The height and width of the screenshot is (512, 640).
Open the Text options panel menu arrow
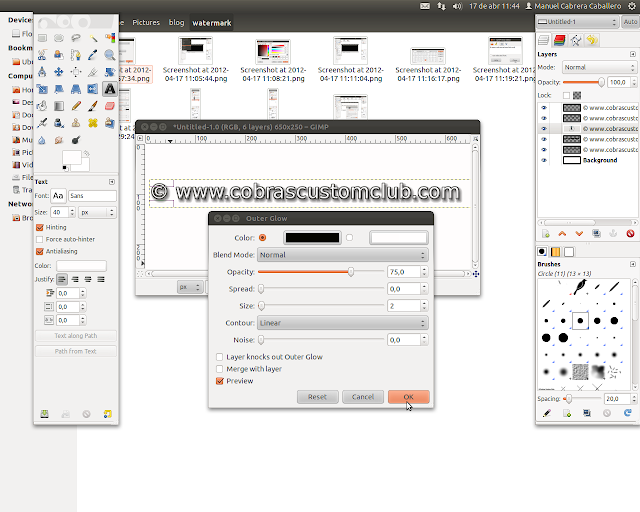[112, 182]
